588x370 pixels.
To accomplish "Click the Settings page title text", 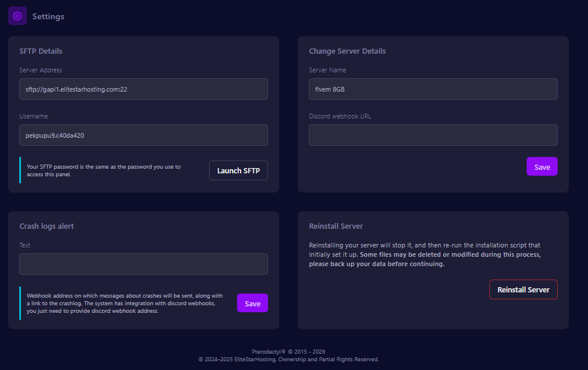I will (x=48, y=16).
